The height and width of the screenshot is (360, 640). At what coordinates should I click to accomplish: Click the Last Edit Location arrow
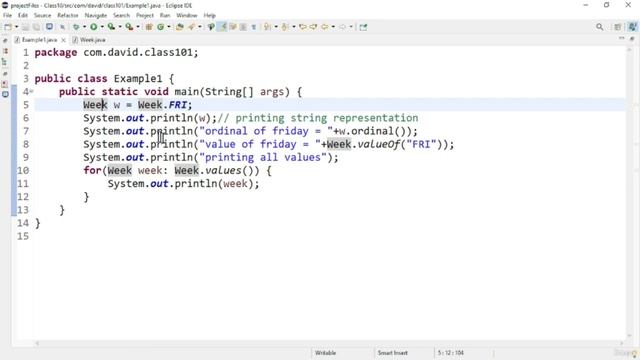click(303, 27)
